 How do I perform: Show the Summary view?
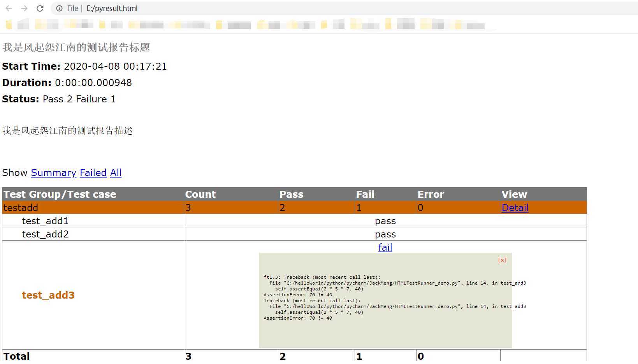tap(53, 172)
